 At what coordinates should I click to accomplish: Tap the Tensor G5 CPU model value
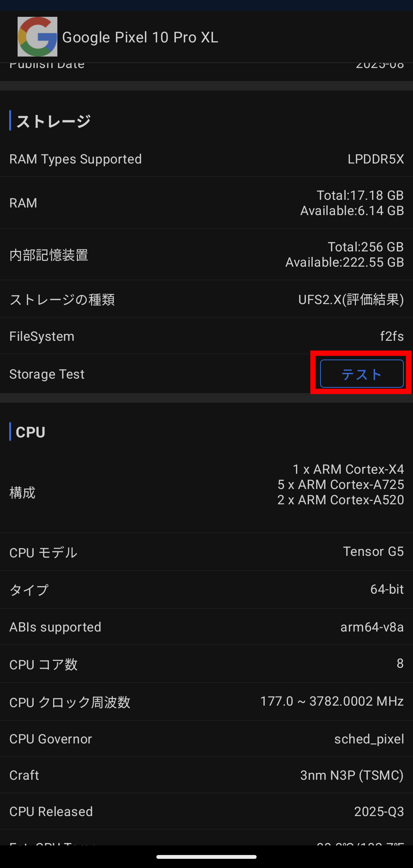click(373, 552)
